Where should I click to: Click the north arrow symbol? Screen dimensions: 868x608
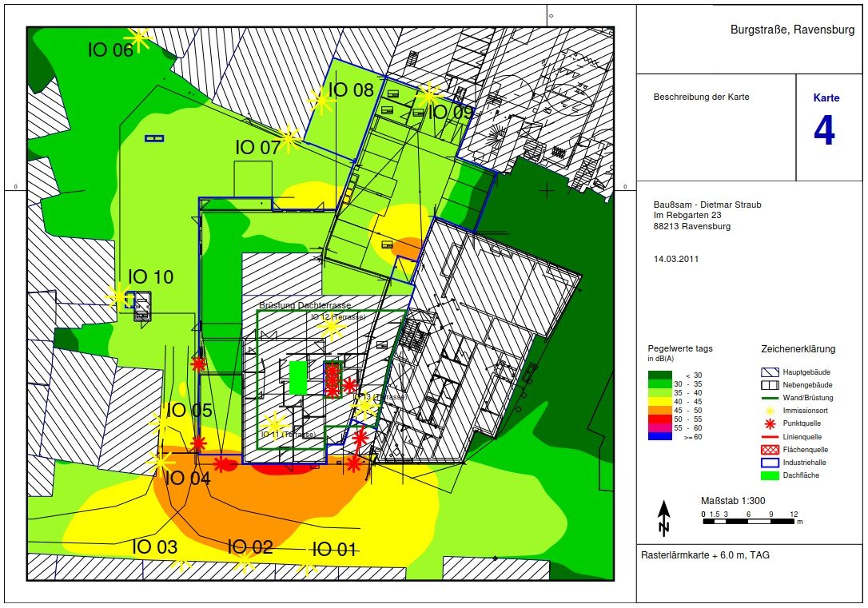coord(663,518)
